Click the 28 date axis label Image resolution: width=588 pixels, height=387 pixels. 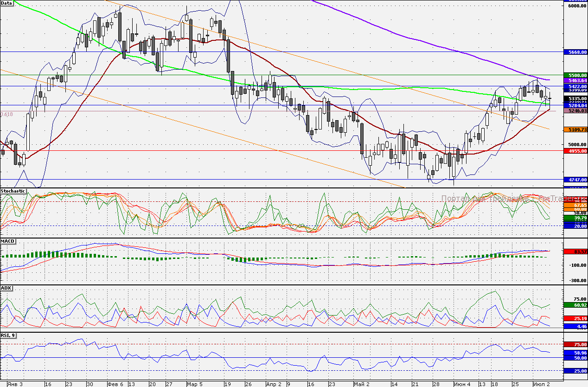(436, 384)
